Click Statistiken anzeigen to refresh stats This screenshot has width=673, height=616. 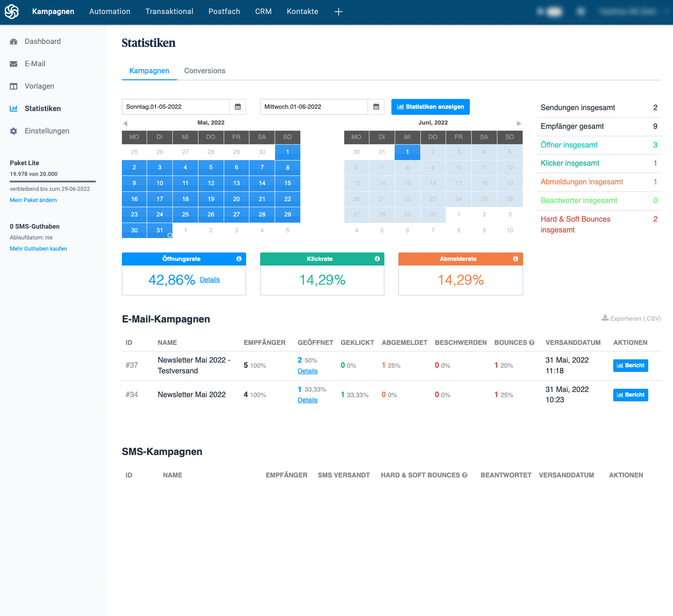(x=430, y=106)
